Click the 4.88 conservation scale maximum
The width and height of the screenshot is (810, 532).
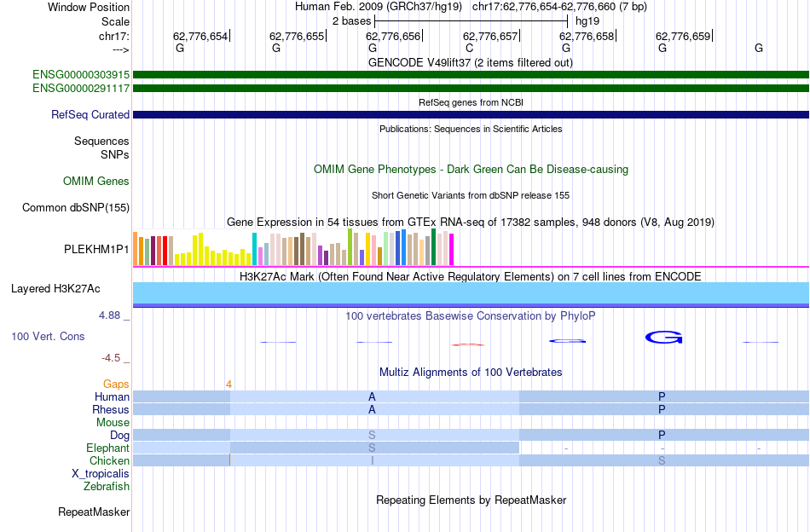tap(109, 315)
